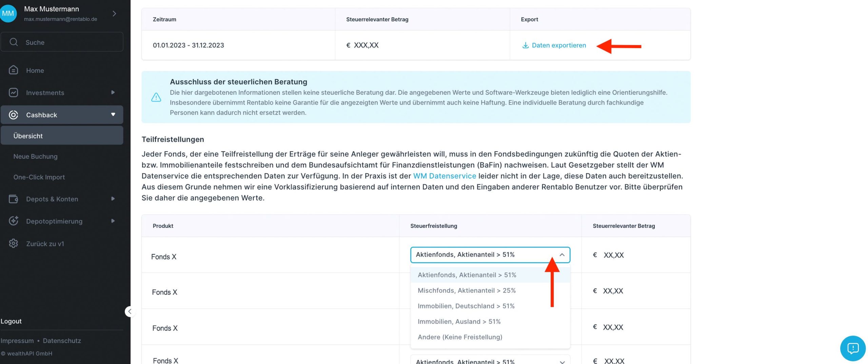Collapse the sidebar with the chevron handle
This screenshot has width=868, height=364.
[x=130, y=312]
